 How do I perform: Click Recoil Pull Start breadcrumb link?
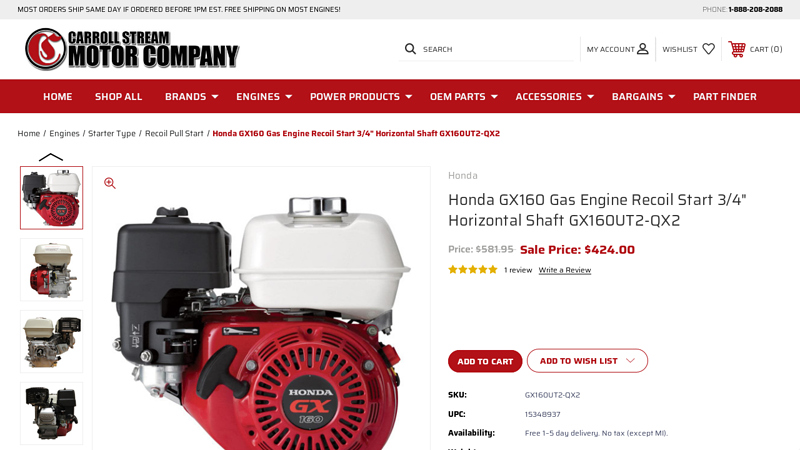[x=174, y=133]
